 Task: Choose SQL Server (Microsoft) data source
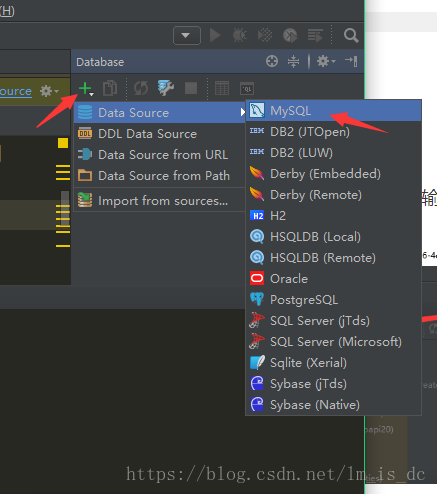click(x=334, y=342)
